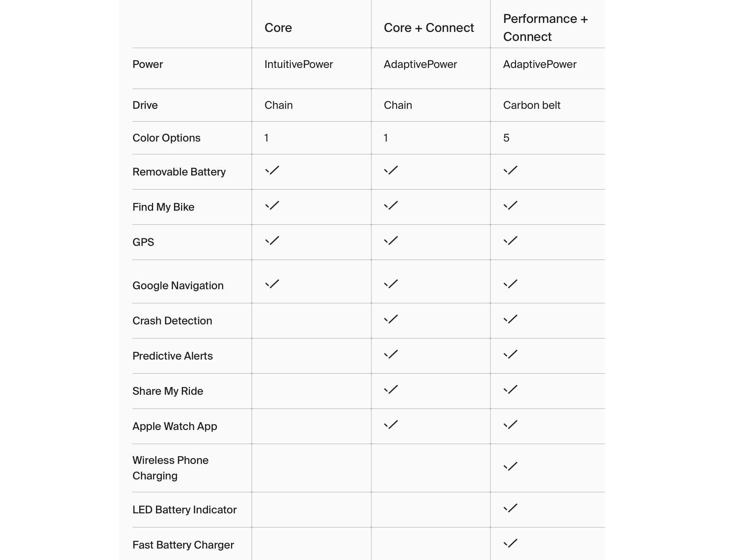Click the Crash Detection checkmark under Core + Connect
Screen dimensions: 739x560
(391, 319)
